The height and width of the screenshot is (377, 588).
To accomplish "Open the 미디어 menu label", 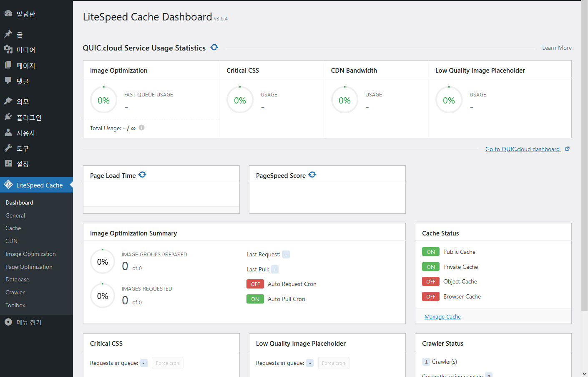I will click(x=26, y=50).
